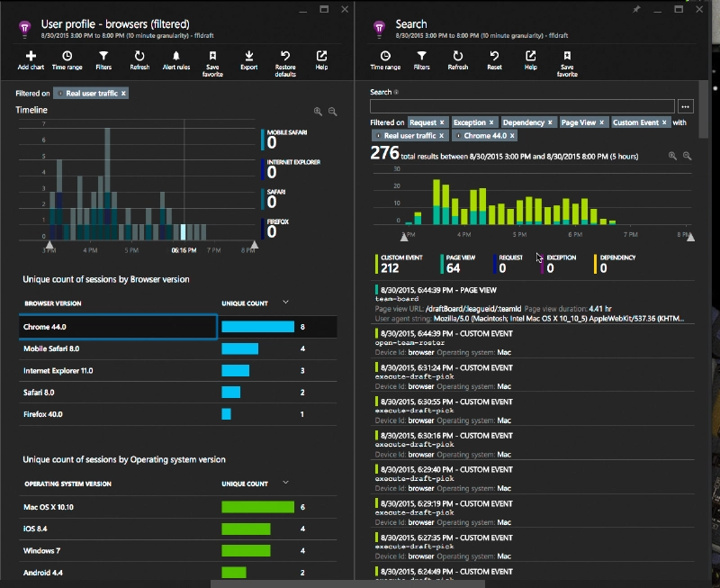The height and width of the screenshot is (588, 720).
Task: Open the 6:44:39 PM Page View result
Action: (x=532, y=304)
